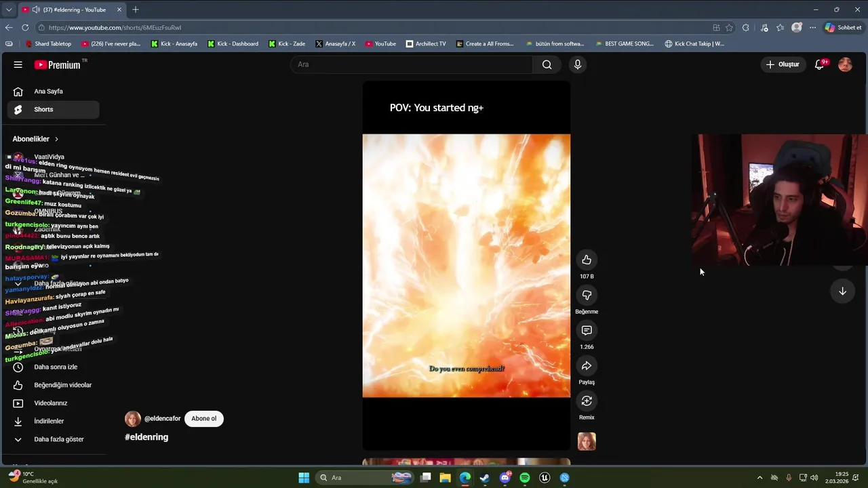
Task: Click the taskbar Ara search box
Action: click(x=365, y=478)
